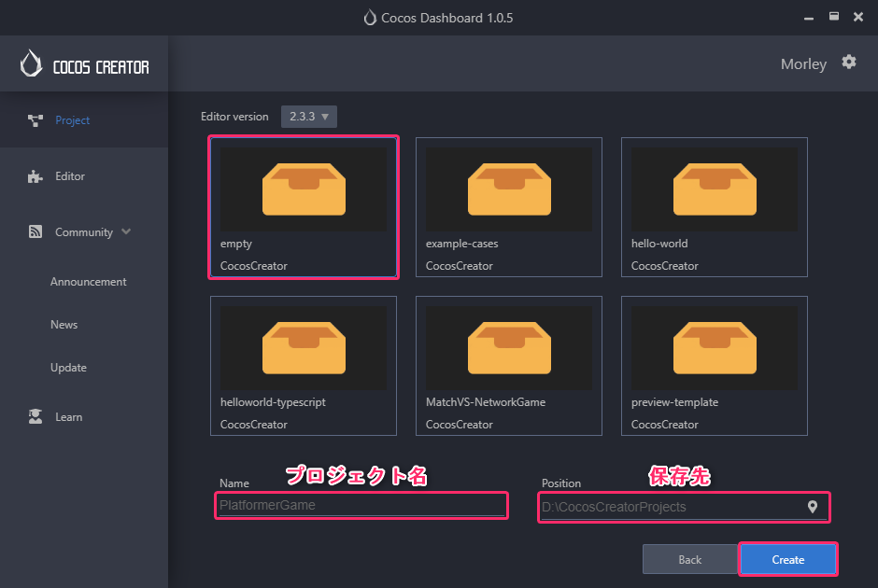The height and width of the screenshot is (588, 878).
Task: Click the Project sidebar icon
Action: pyautogui.click(x=35, y=120)
